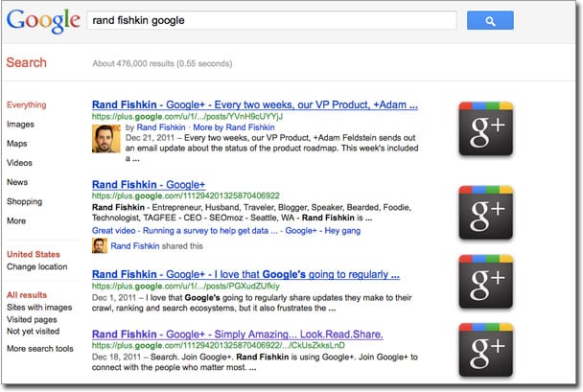Open 'Hey gang' sitelink
Viewport: 583px width, 392px height.
tap(342, 231)
